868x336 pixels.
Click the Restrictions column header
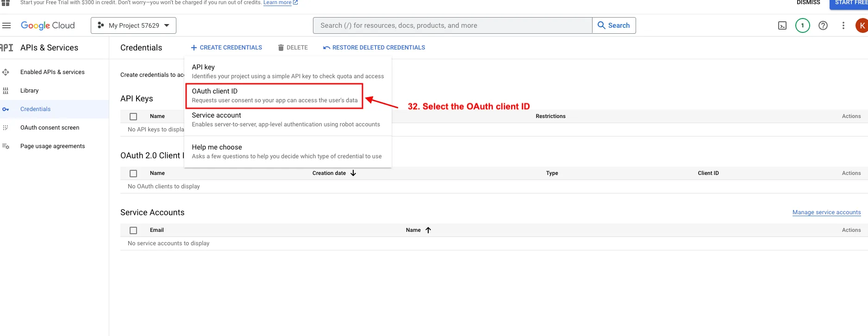tap(550, 116)
